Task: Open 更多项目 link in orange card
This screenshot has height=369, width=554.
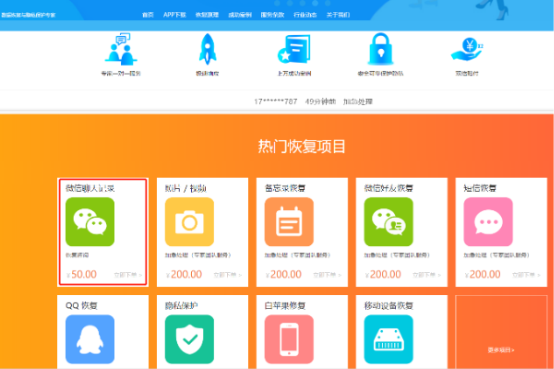Action: 501,350
